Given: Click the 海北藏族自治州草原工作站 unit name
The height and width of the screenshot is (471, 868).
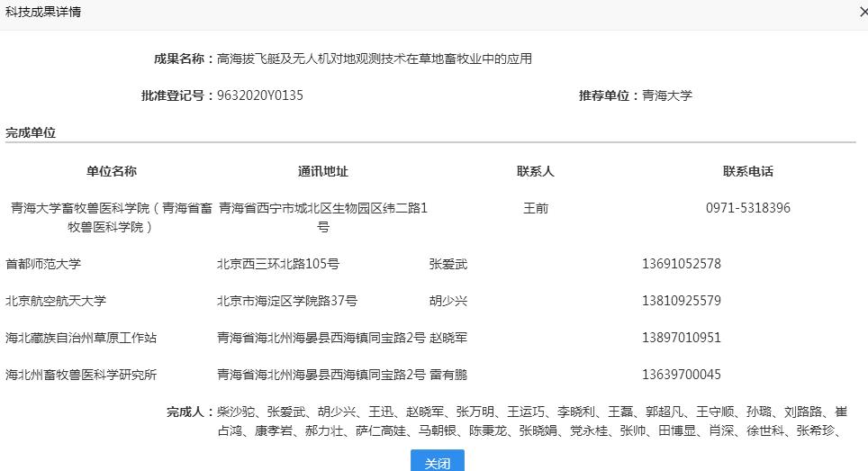Looking at the screenshot, I should tap(81, 338).
